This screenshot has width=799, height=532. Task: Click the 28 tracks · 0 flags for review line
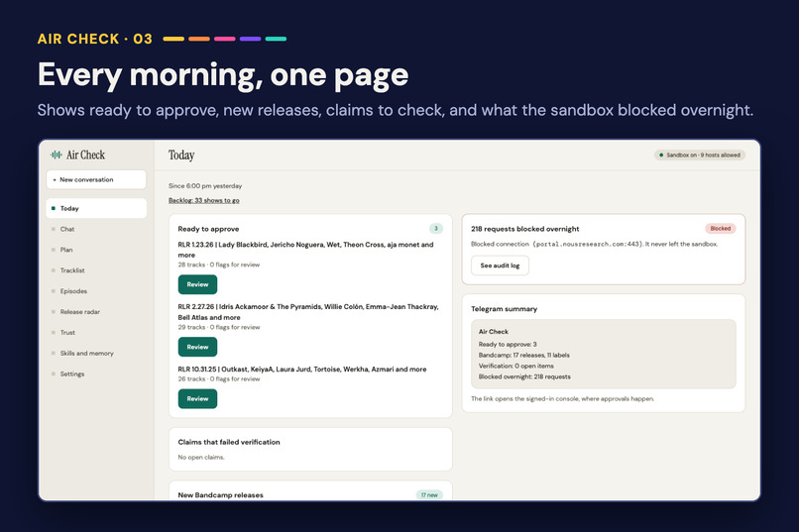tap(219, 265)
